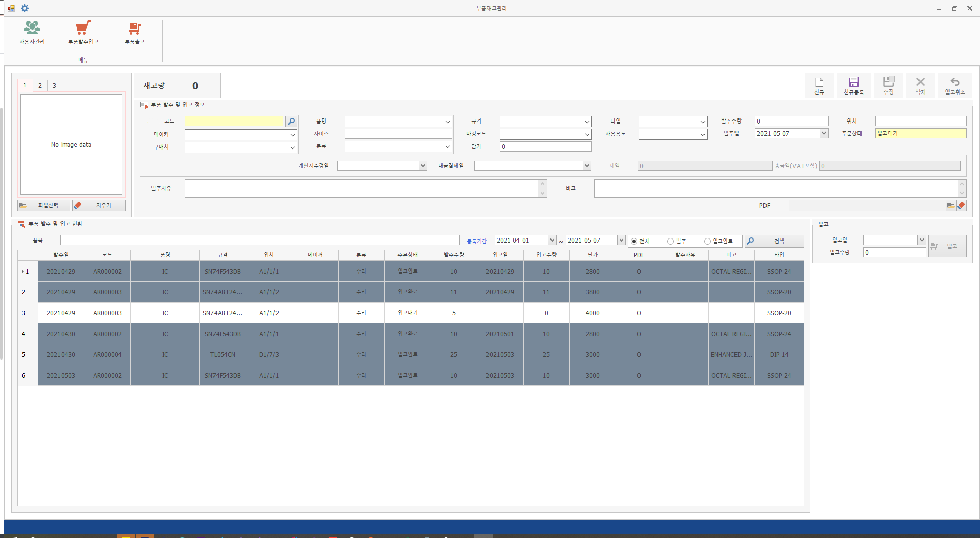Image resolution: width=980 pixels, height=538 pixels.
Task: Open 사용자관리 user management menu
Action: 32,33
